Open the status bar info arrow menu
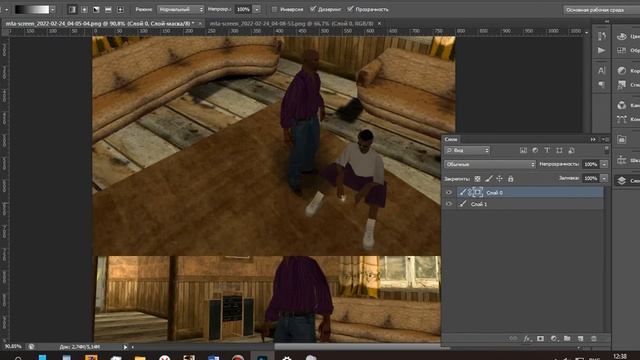640x360 pixels. 125,347
